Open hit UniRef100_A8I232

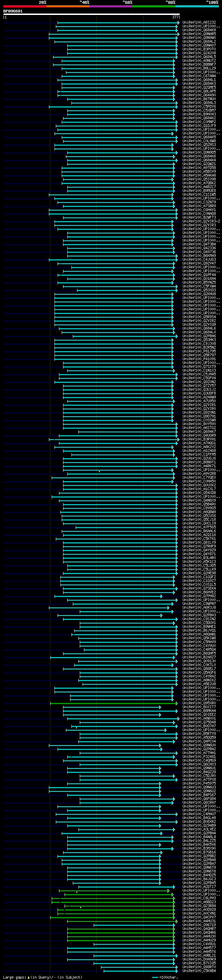pyautogui.click(x=199, y=23)
